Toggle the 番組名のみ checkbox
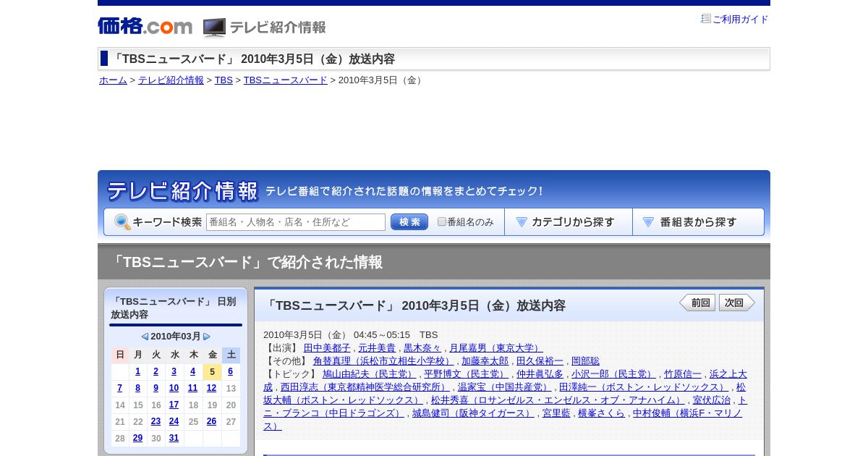 (x=442, y=222)
